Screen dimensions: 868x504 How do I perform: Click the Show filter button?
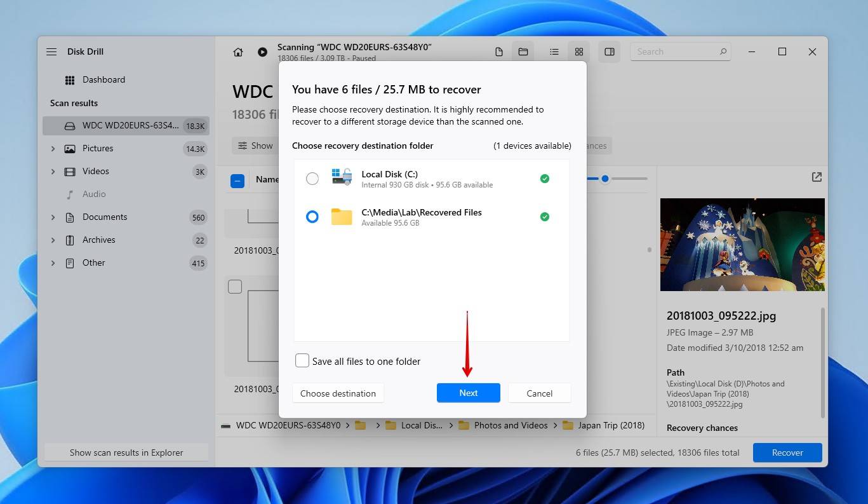click(x=255, y=146)
